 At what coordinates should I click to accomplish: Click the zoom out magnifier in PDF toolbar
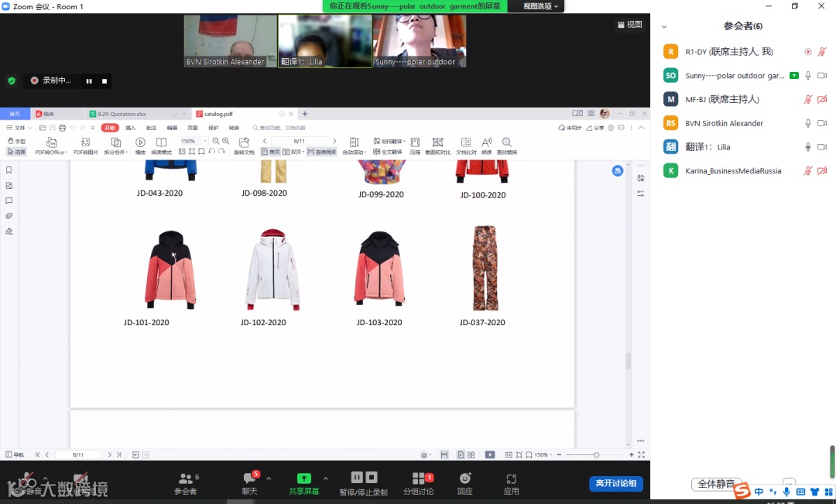(215, 141)
